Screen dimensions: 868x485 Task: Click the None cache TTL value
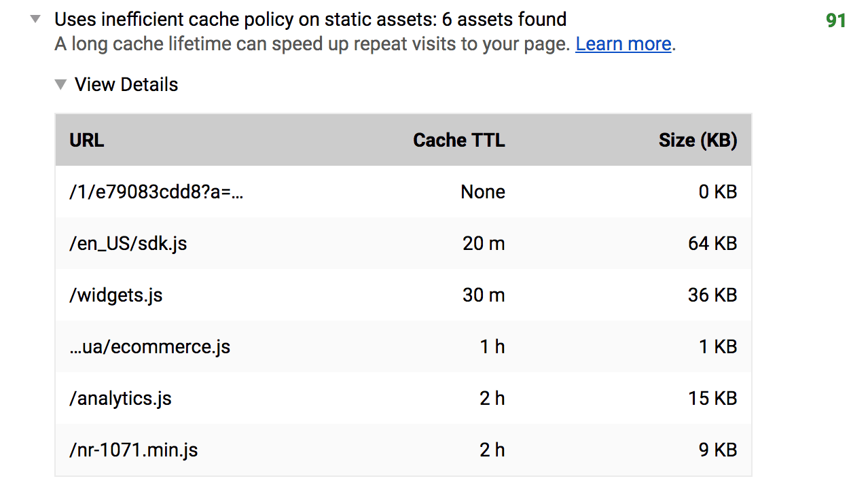click(x=482, y=192)
